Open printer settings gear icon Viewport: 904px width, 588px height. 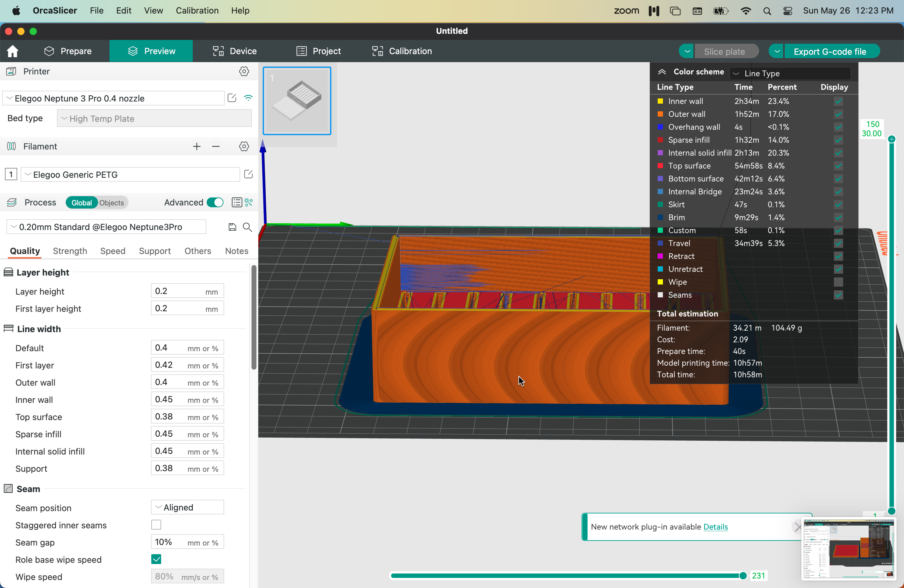244,71
